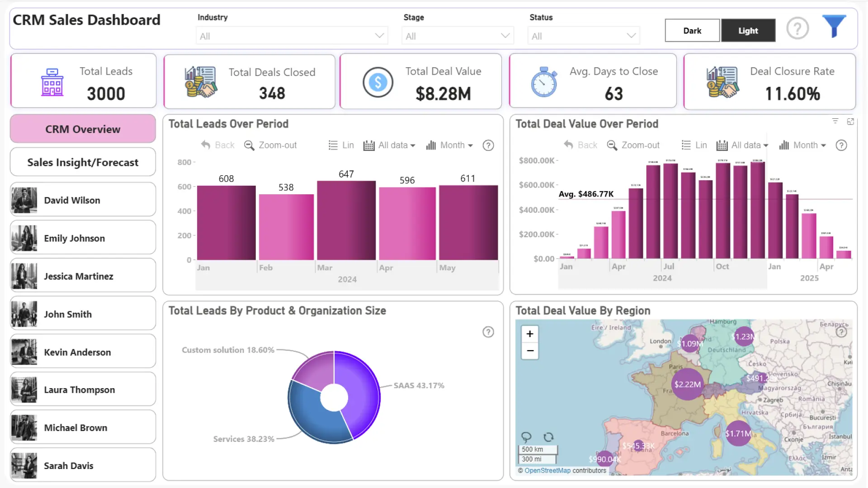Open the help question mark icon in header
Image resolution: width=868 pixels, height=488 pixels.
[x=797, y=29]
